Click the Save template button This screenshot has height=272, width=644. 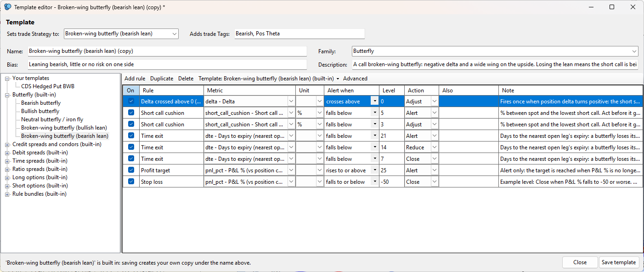click(x=619, y=262)
